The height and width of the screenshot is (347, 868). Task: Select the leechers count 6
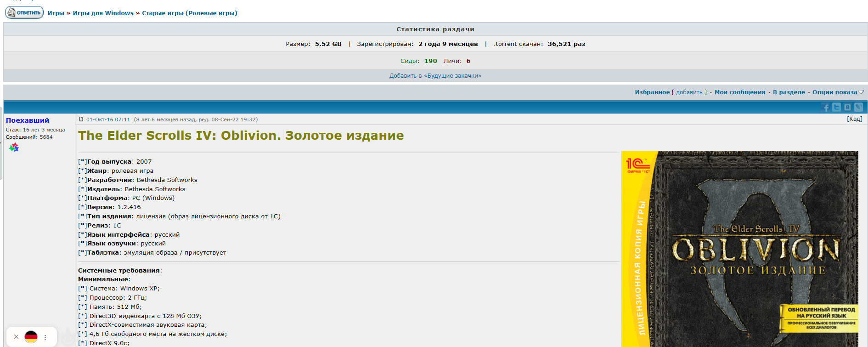tap(468, 61)
